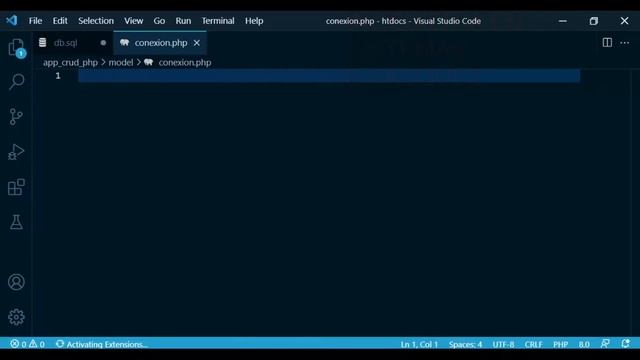Change the CRLF end of line sequence

click(533, 344)
